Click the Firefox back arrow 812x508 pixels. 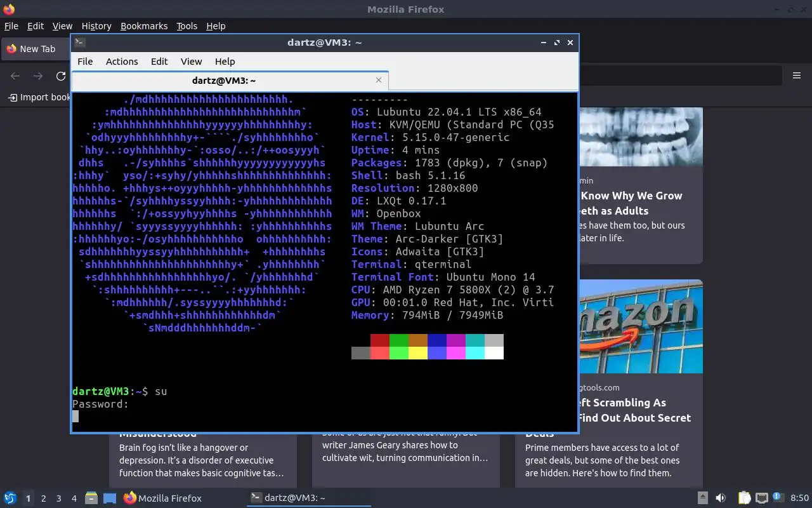click(15, 76)
